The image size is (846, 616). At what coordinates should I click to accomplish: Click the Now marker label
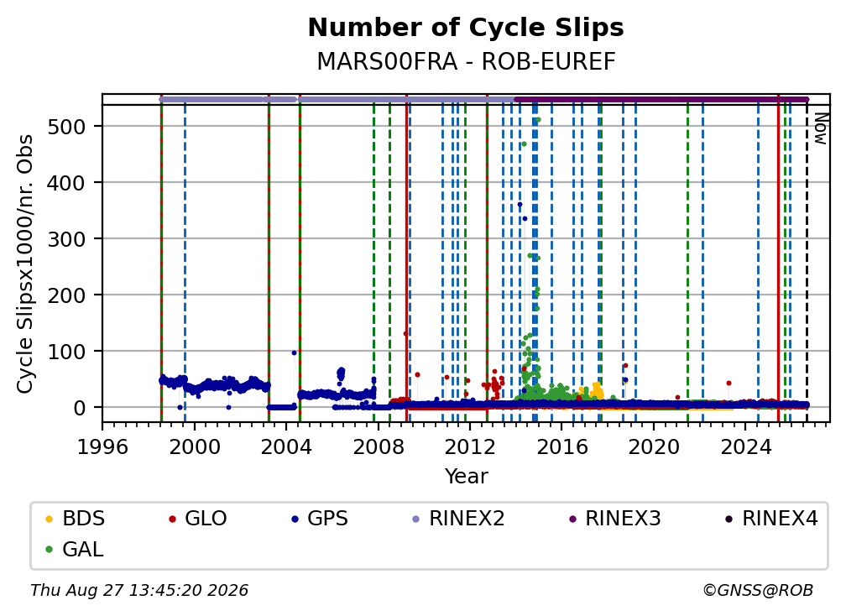[x=820, y=128]
